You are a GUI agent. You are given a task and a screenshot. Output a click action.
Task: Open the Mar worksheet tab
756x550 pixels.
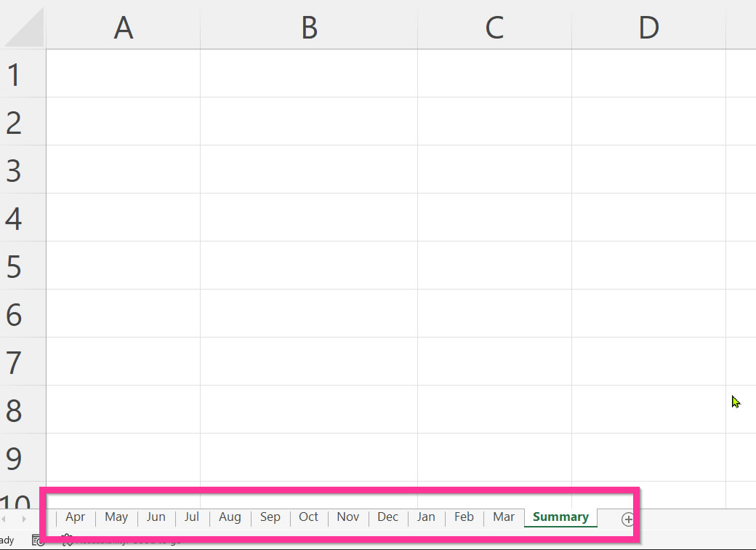503,517
